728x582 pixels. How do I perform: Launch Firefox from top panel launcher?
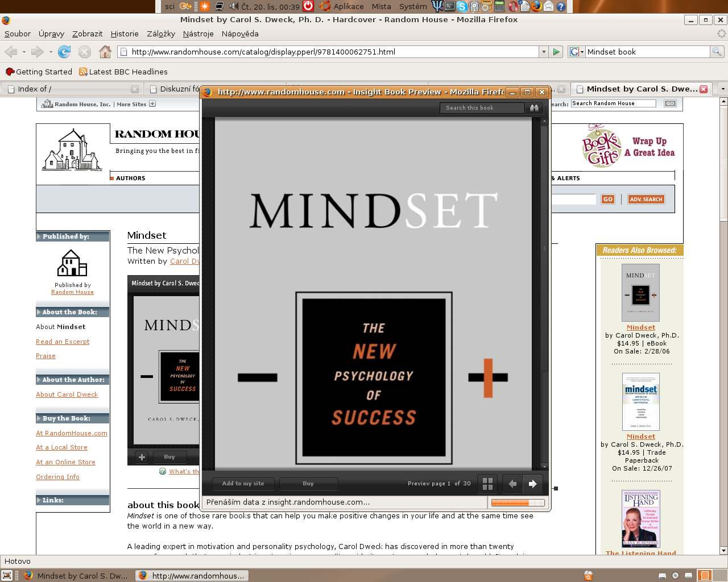click(536, 6)
